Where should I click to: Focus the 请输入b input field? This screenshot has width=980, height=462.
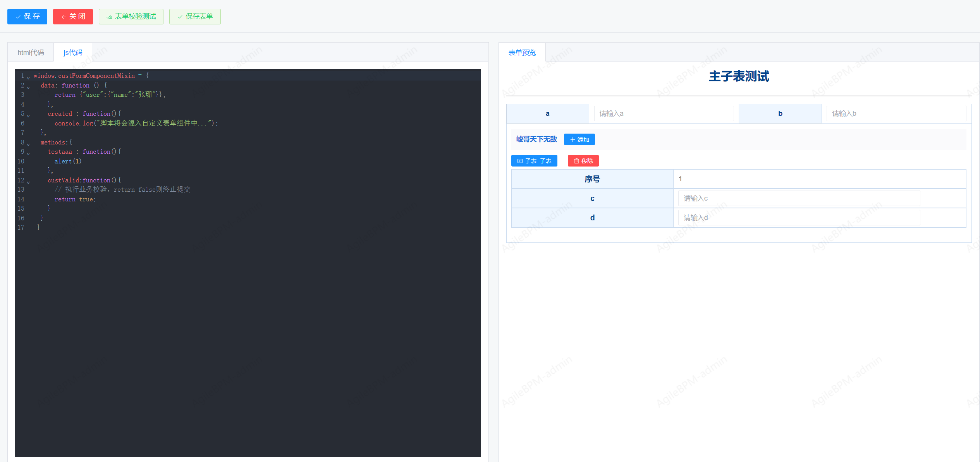tap(896, 113)
